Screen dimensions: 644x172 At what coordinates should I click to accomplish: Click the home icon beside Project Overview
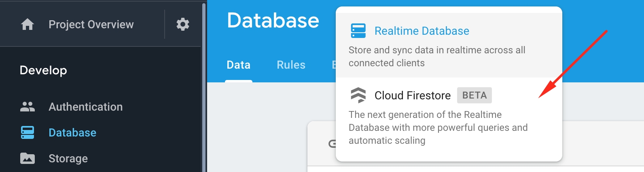(x=28, y=25)
